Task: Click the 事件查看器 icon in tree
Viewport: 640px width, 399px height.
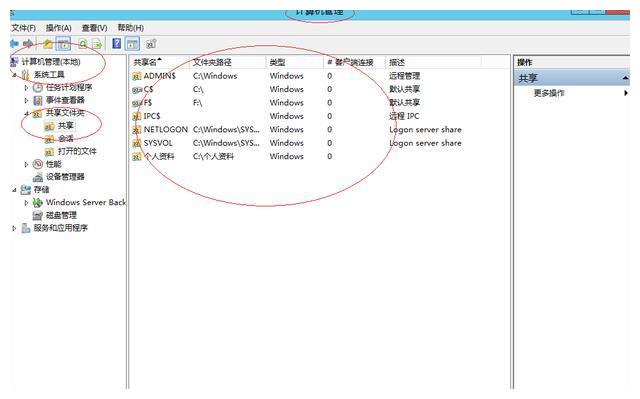Action: [x=38, y=100]
